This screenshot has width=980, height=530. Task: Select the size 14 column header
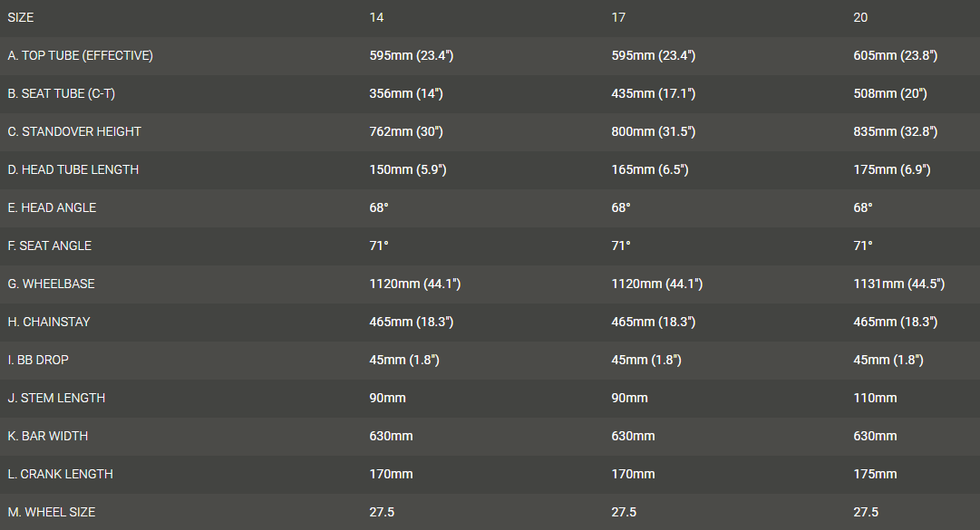[x=376, y=18]
